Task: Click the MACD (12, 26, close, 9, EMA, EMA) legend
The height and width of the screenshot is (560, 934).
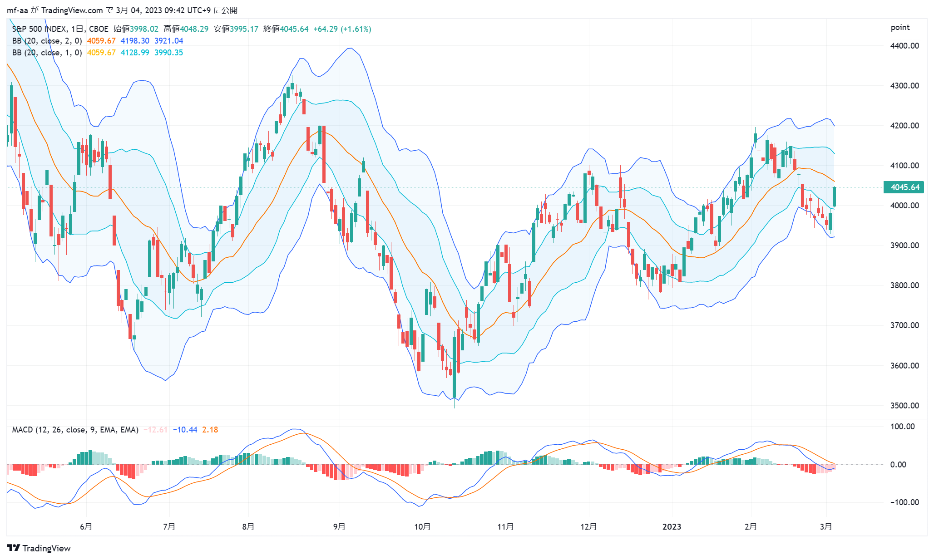Action: click(75, 430)
